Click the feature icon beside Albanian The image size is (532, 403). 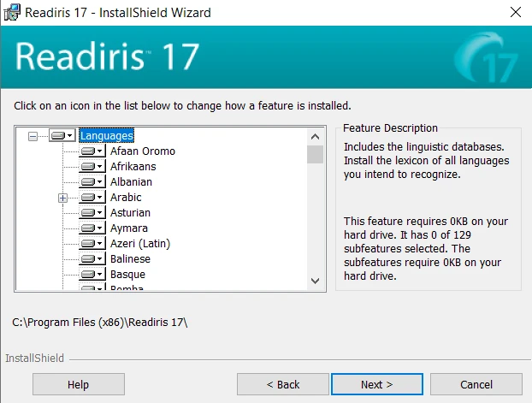pos(92,182)
